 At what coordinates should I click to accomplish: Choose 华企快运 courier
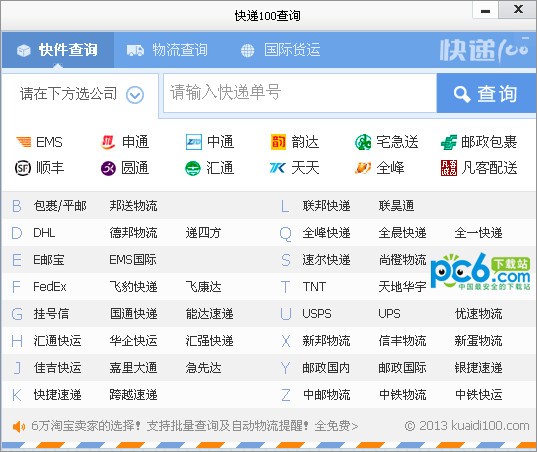click(133, 341)
